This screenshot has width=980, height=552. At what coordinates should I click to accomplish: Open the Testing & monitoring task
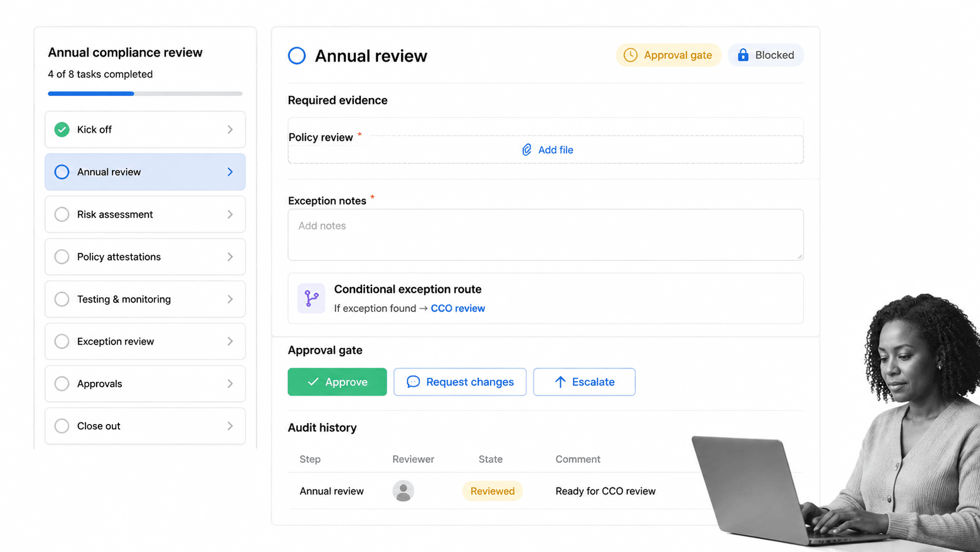(x=145, y=299)
